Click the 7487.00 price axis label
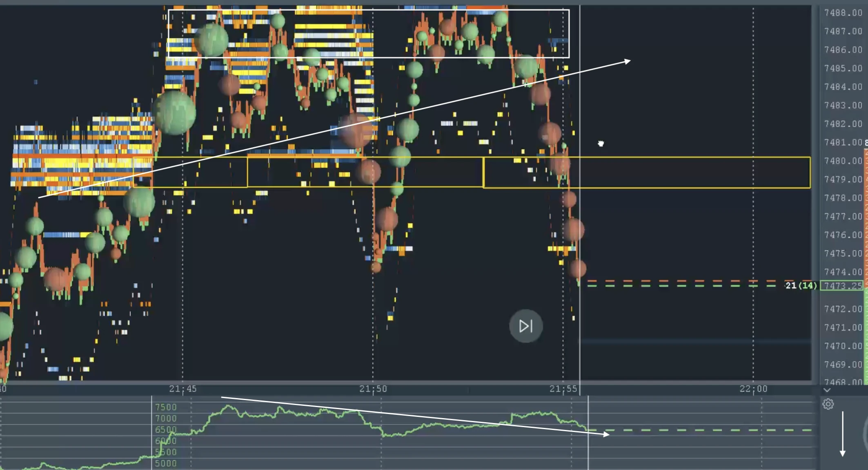 coord(843,31)
